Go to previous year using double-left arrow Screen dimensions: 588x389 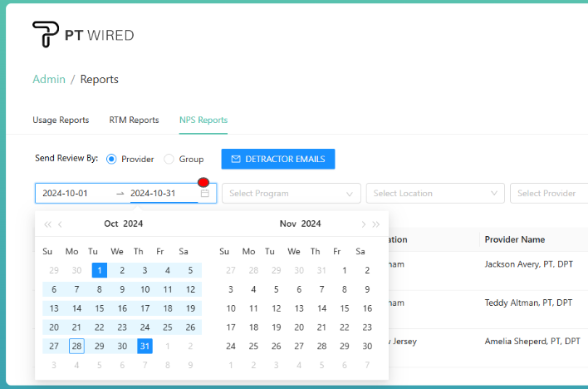(x=47, y=224)
